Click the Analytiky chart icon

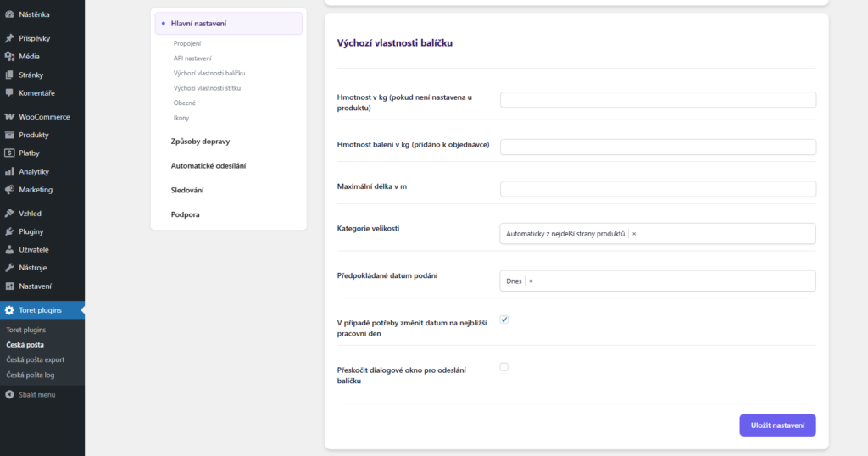click(9, 171)
